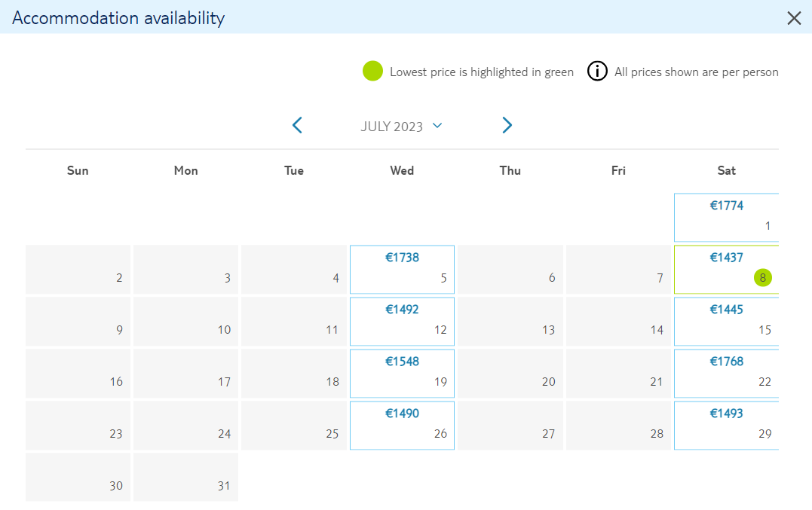Click the unavailable date 7
The image size is (812, 510).
(x=618, y=270)
